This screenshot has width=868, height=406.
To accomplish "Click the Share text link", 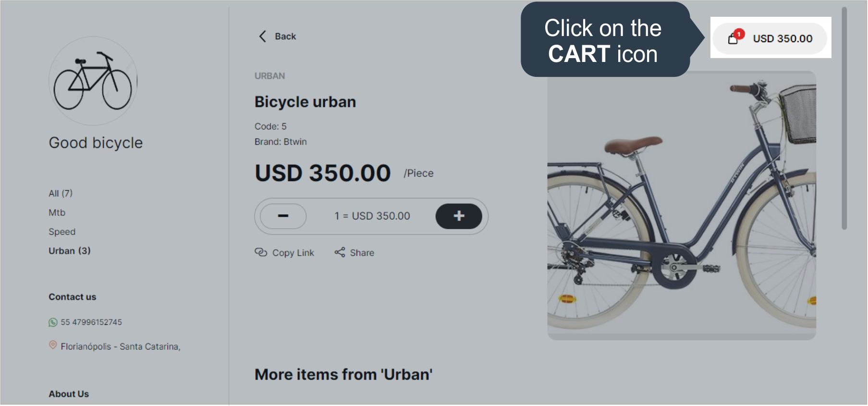I will 362,253.
